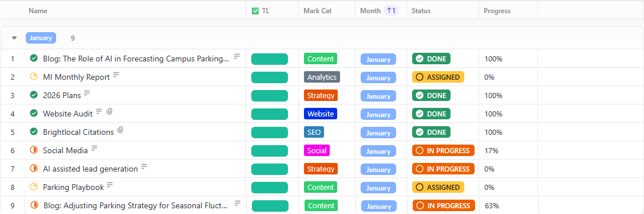
Task: Click assigned clock icon beside MI Monthly Report
Action: click(34, 76)
